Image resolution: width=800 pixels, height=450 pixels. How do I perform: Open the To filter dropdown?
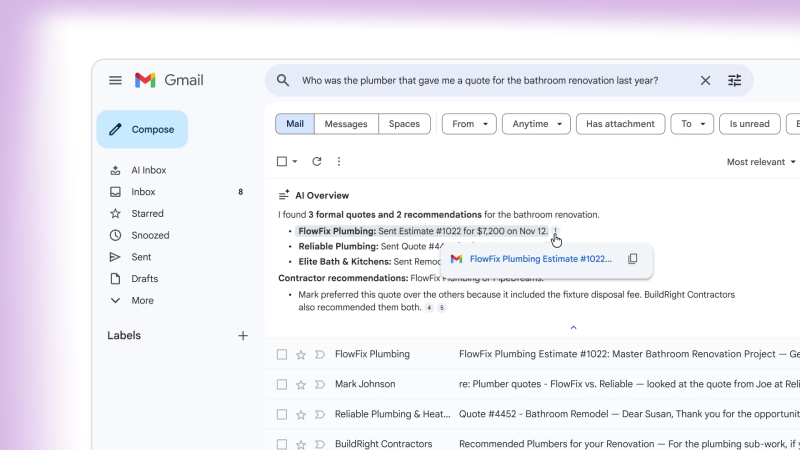click(692, 124)
